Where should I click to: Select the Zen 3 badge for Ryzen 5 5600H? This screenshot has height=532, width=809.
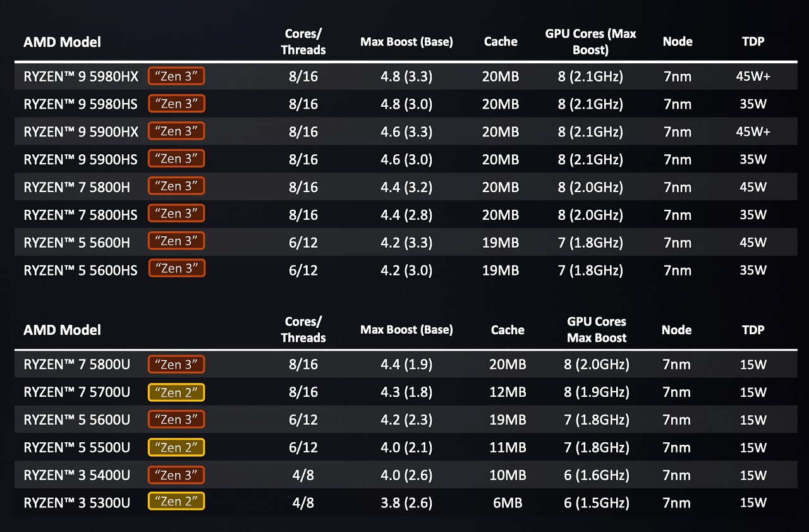(x=177, y=241)
